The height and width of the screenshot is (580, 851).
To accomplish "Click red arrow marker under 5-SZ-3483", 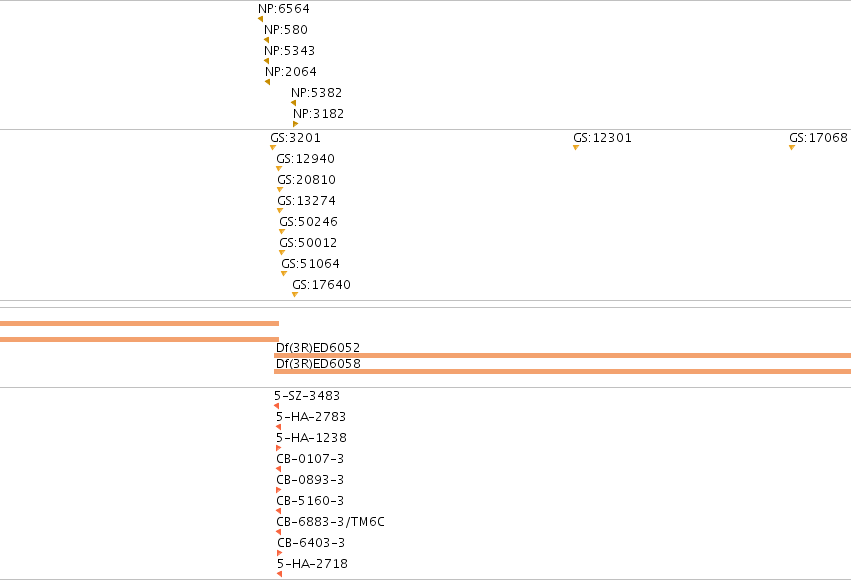I will (277, 406).
